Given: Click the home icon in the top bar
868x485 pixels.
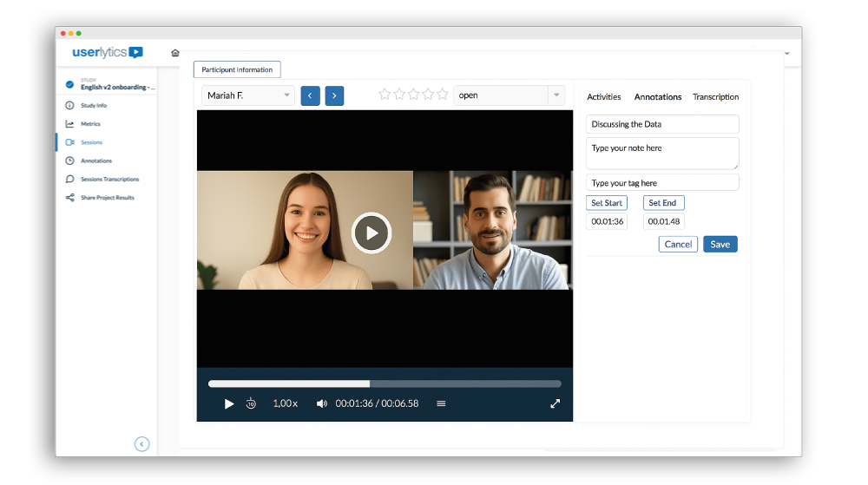Looking at the screenshot, I should [x=175, y=53].
